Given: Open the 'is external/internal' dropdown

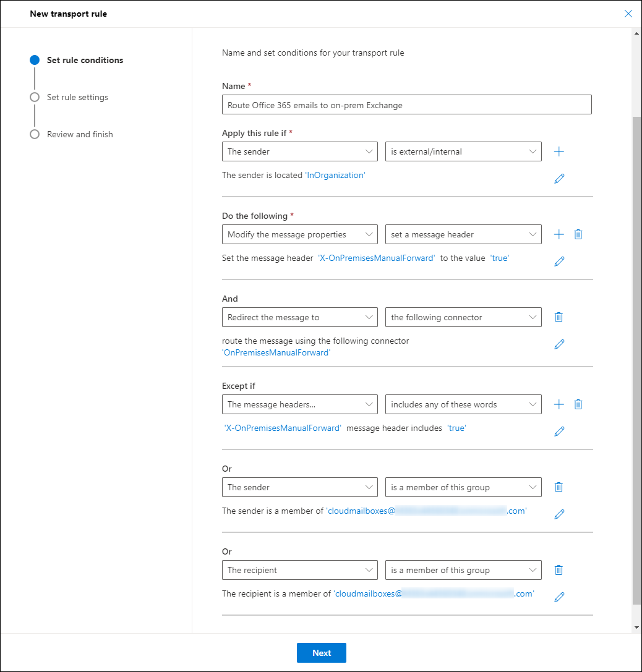Looking at the screenshot, I should (x=463, y=151).
